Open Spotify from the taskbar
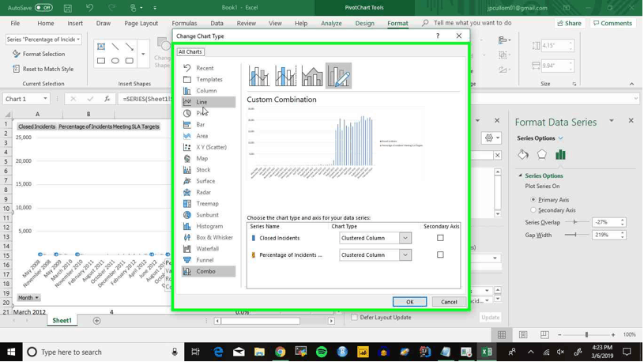Viewport: 644px width, 362px height. 322,353
